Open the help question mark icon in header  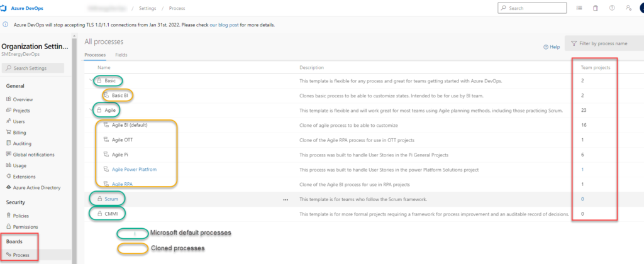pos(612,8)
